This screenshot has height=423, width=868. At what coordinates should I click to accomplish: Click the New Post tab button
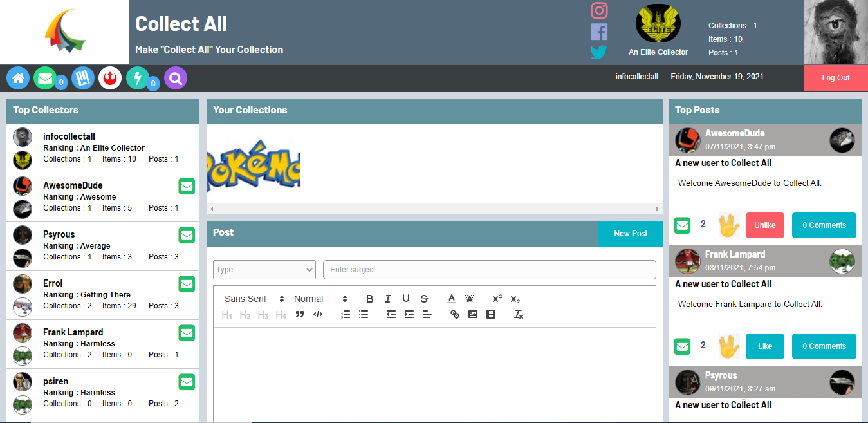click(x=630, y=234)
